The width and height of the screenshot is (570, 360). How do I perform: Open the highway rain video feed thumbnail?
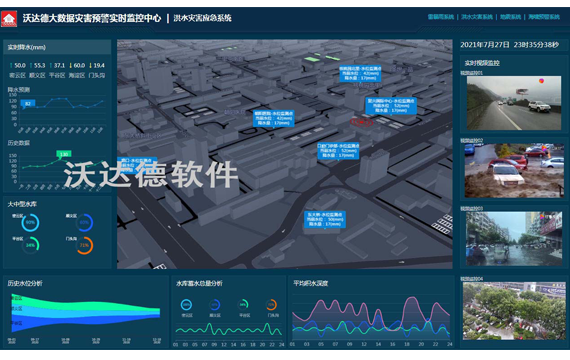(x=514, y=103)
